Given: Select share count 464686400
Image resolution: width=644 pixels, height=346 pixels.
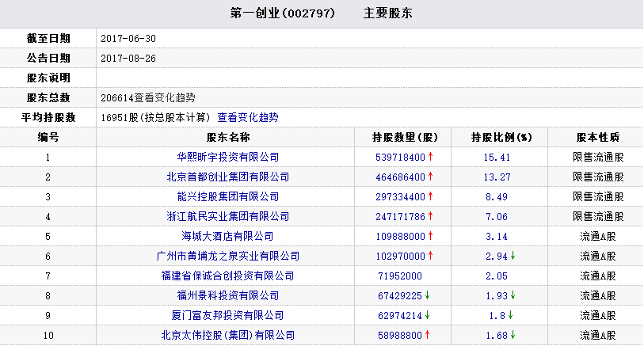Looking at the screenshot, I should point(401,177).
